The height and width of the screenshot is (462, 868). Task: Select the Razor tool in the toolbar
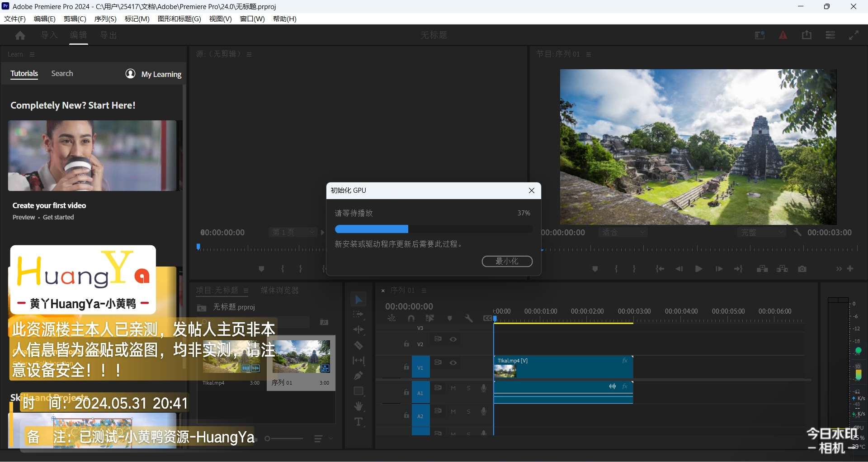[359, 346]
